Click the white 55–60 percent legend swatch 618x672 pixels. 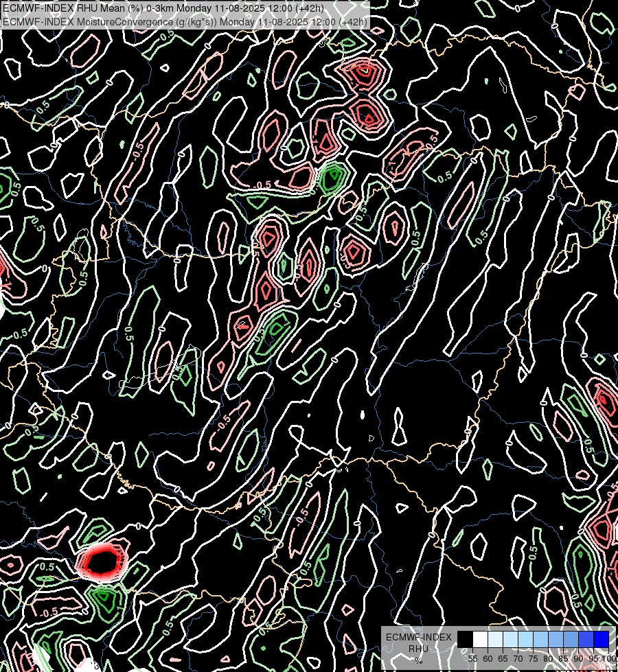[x=481, y=640]
